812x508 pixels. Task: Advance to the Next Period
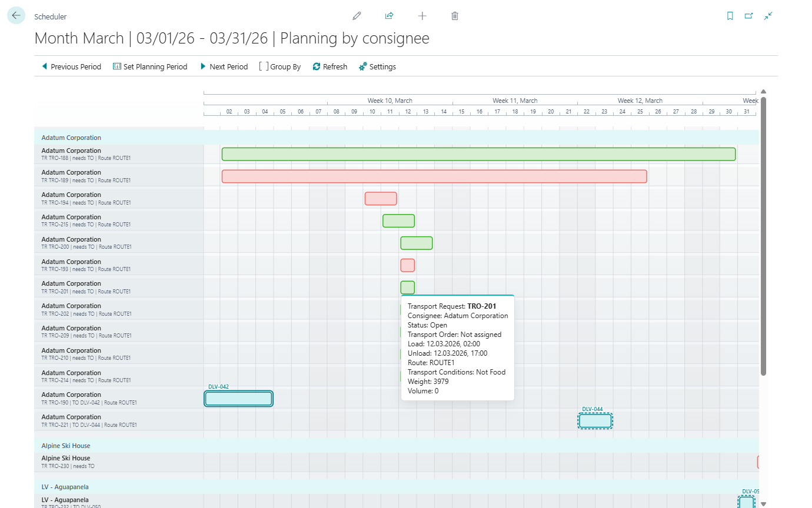[x=224, y=66]
